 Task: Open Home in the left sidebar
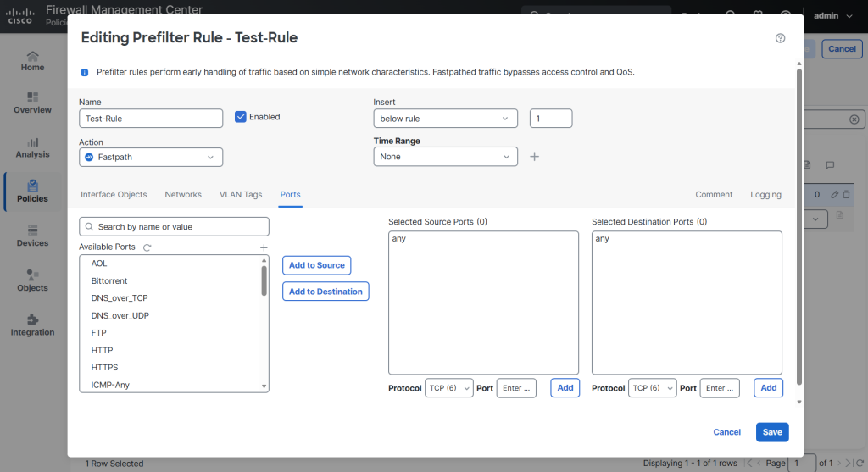tap(33, 61)
